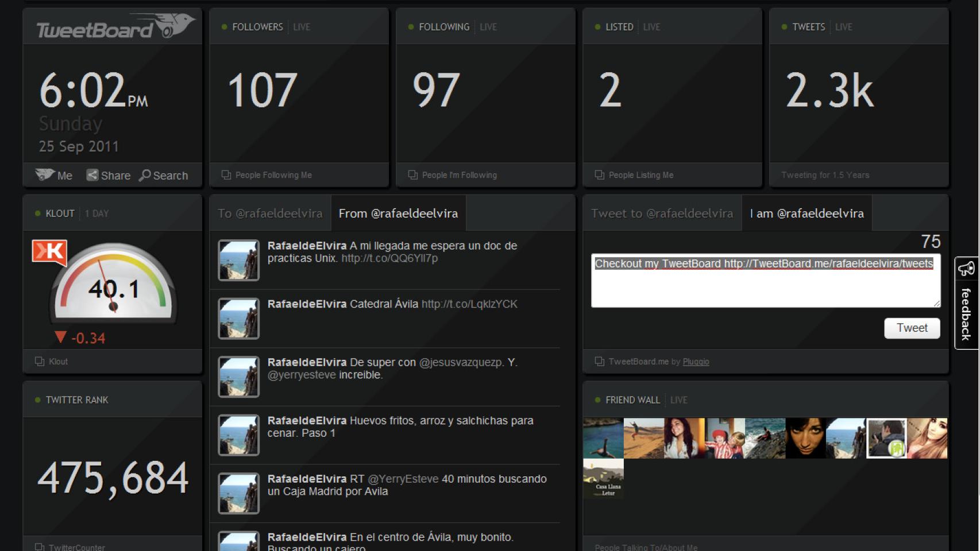This screenshot has height=551, width=980.
Task: Select the Tweet to @rafaeldeelvira tab
Action: pos(661,213)
